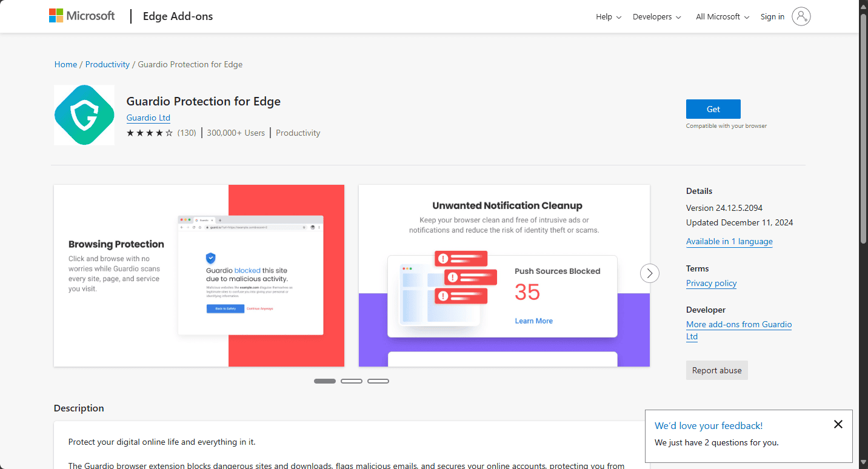Image resolution: width=868 pixels, height=469 pixels.
Task: Click the Developer heading in sidebar
Action: click(x=706, y=310)
